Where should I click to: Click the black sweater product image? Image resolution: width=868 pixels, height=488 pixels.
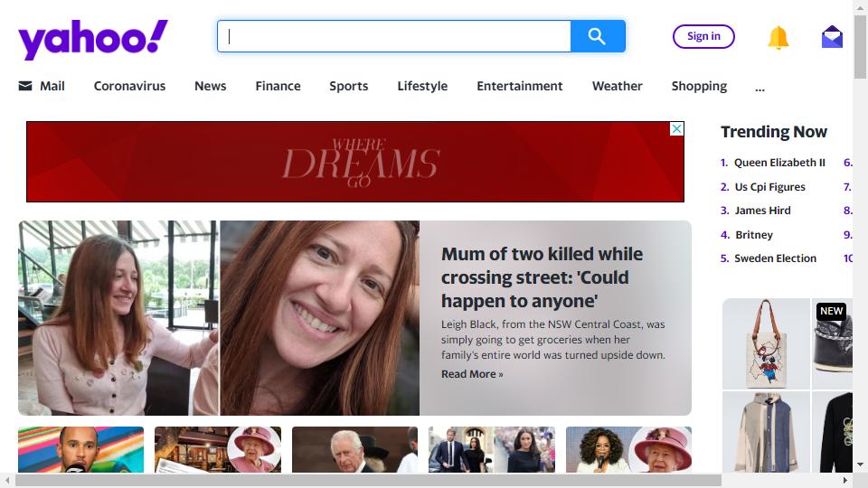click(x=833, y=432)
